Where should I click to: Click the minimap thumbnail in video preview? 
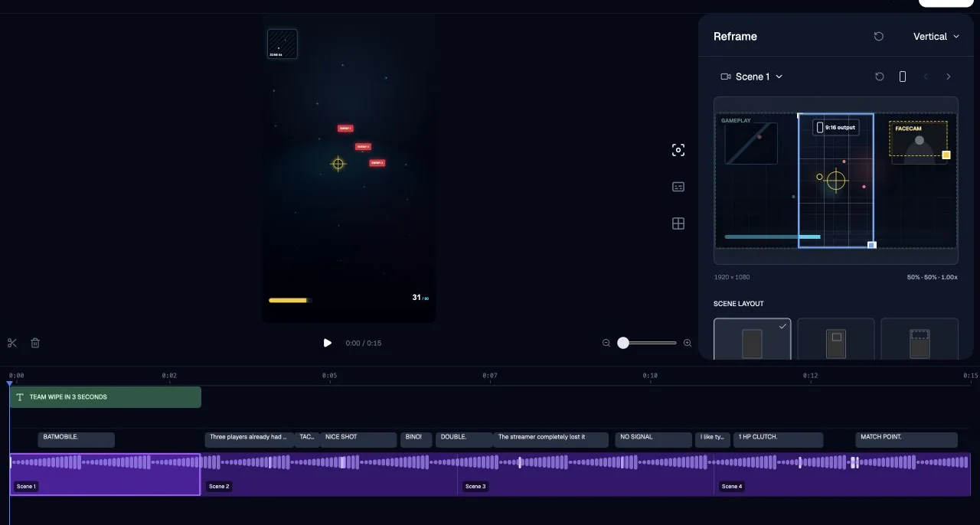coord(283,44)
